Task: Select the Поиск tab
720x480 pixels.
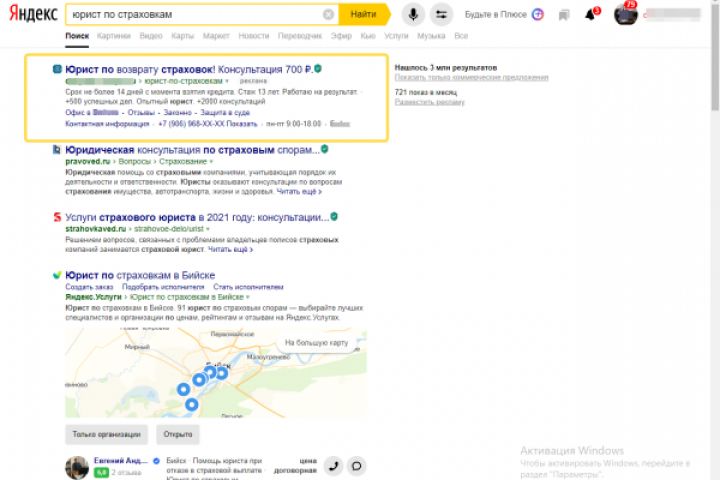Action: point(77,36)
